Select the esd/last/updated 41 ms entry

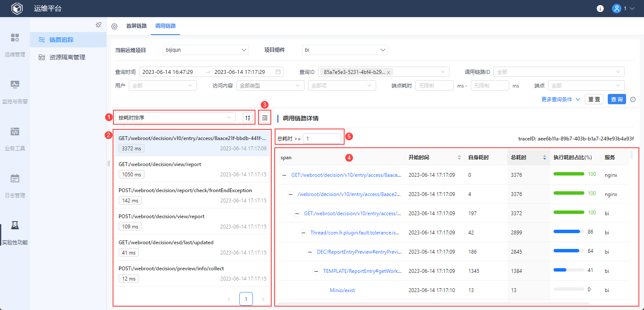point(192,248)
